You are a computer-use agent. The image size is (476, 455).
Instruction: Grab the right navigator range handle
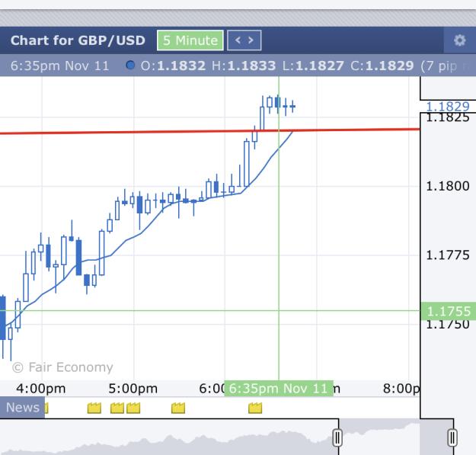(x=452, y=437)
